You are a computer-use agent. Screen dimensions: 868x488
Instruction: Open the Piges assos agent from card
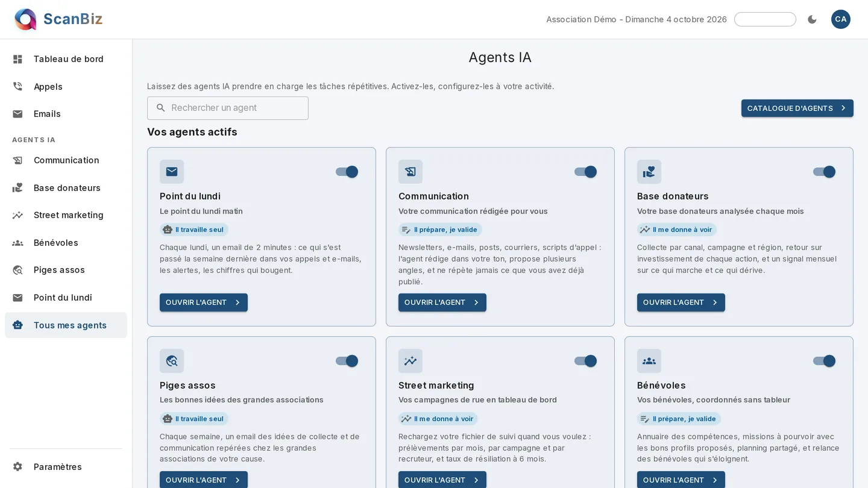coord(204,480)
